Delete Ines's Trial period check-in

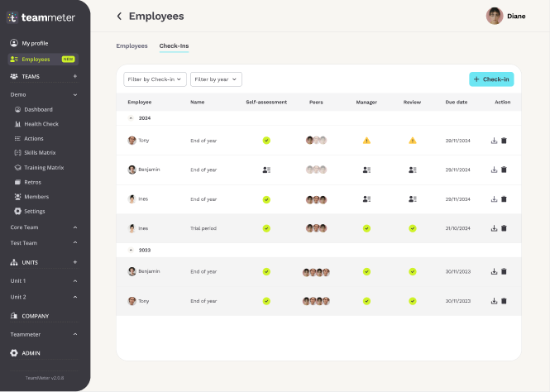(x=504, y=228)
